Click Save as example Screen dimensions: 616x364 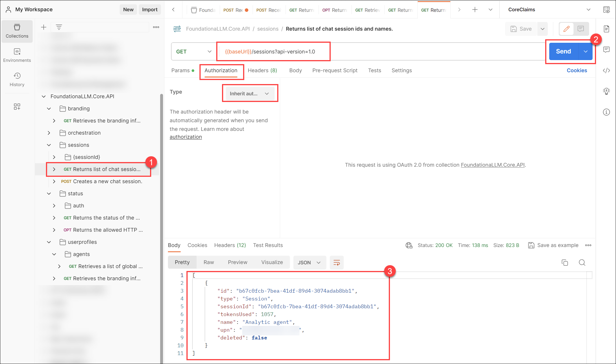pyautogui.click(x=553, y=245)
